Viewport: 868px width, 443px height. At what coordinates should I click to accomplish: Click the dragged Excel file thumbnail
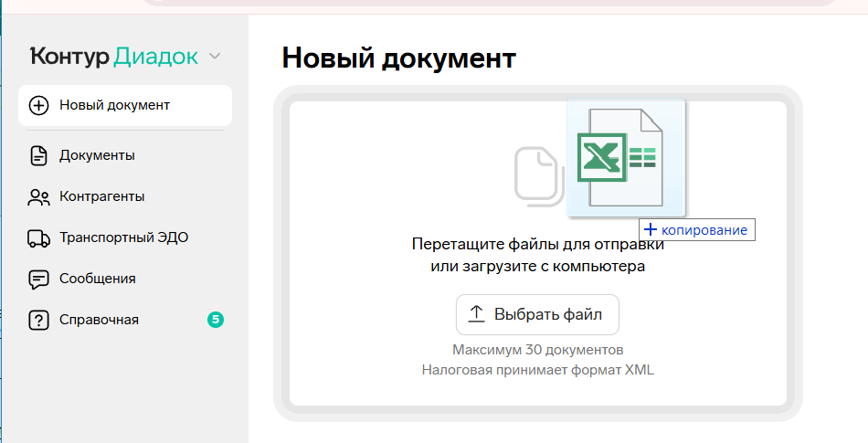pyautogui.click(x=626, y=158)
